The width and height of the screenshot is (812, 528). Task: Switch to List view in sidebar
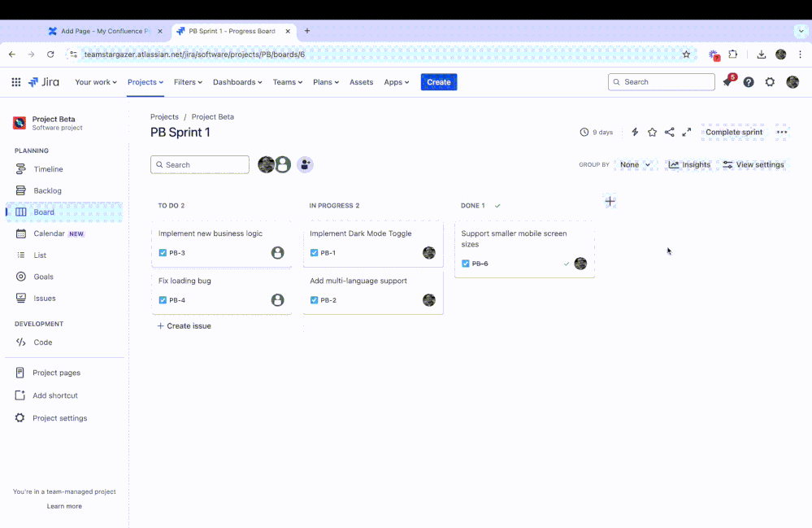(64, 255)
